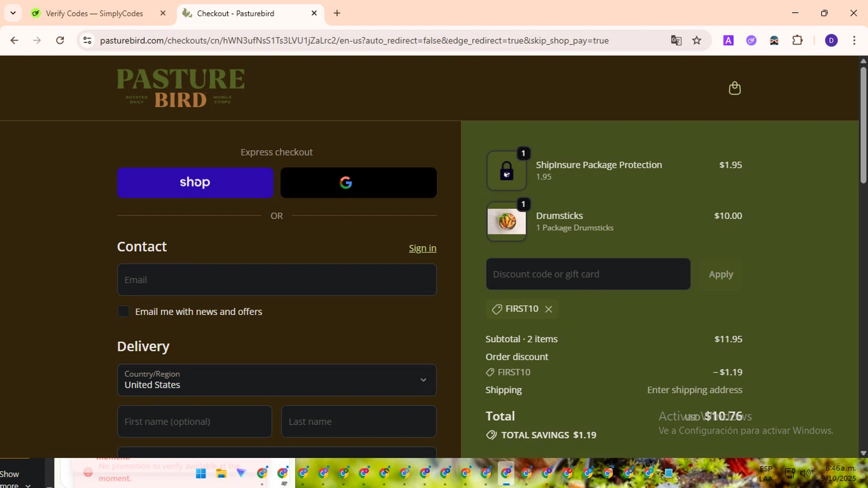The image size is (868, 488).
Task: Open File Explorer from the taskbar
Action: click(x=221, y=474)
